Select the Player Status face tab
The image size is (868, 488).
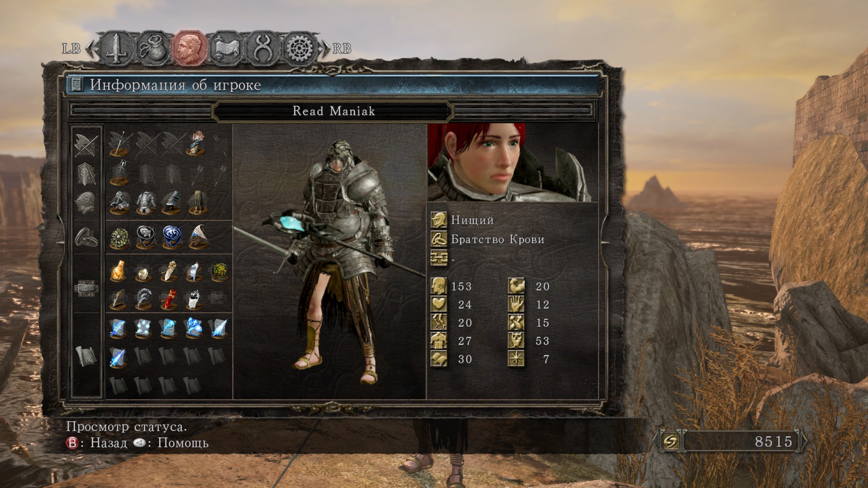(x=189, y=48)
